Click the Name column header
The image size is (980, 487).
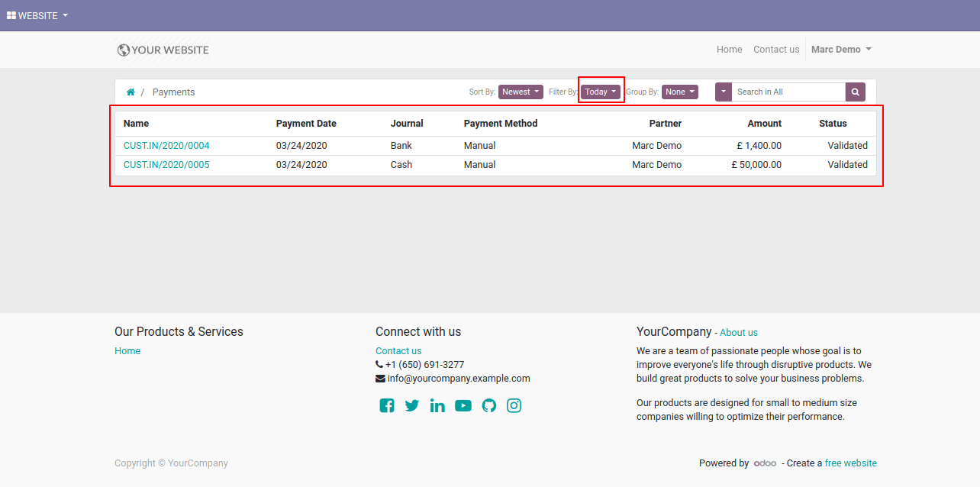(137, 124)
